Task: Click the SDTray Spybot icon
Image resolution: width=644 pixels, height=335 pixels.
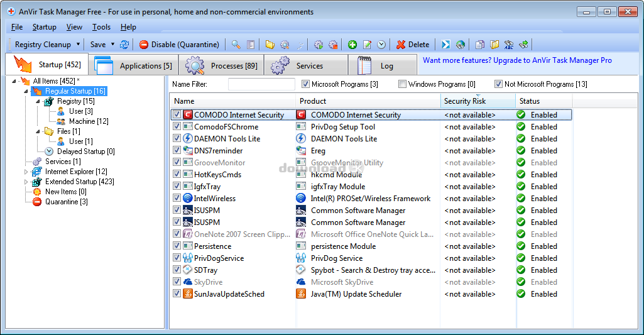Action: [x=188, y=270]
